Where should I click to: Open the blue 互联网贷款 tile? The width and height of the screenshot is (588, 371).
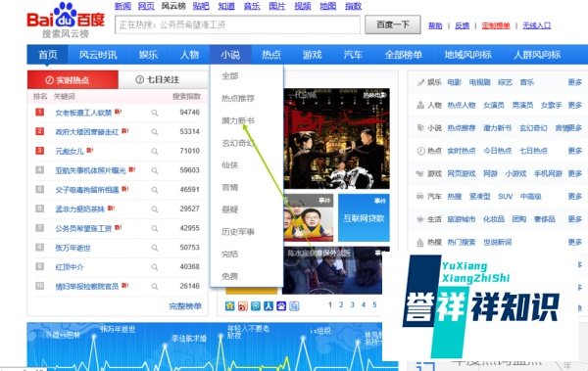click(364, 217)
